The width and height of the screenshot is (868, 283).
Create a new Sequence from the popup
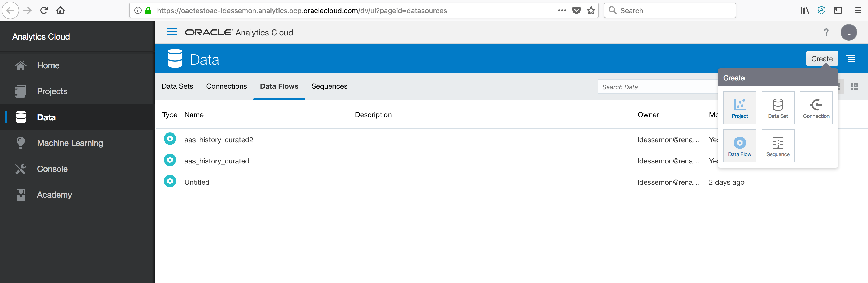(778, 146)
